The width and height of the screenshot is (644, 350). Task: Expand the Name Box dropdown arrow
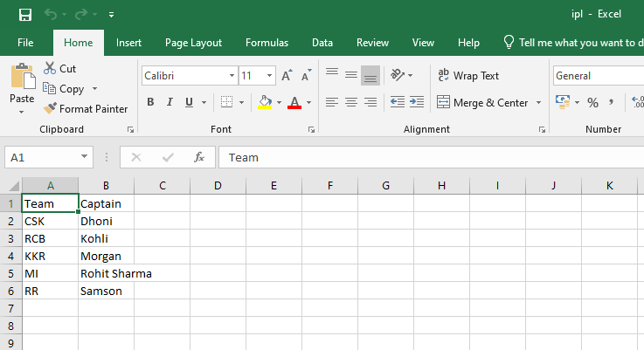84,157
